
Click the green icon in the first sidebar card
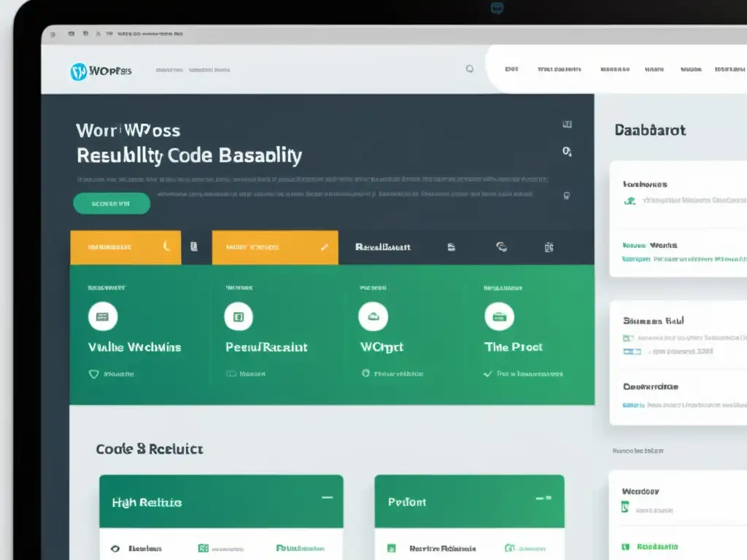pyautogui.click(x=630, y=201)
